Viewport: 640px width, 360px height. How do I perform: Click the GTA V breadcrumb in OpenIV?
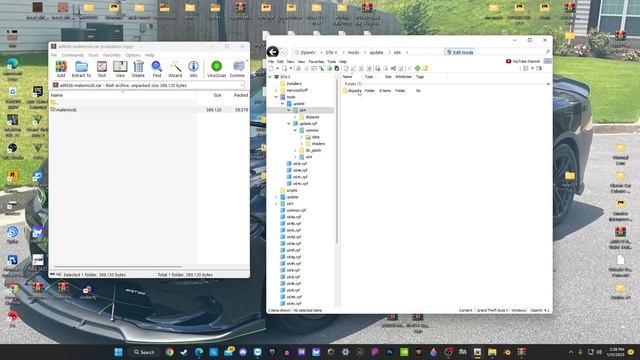[x=331, y=52]
